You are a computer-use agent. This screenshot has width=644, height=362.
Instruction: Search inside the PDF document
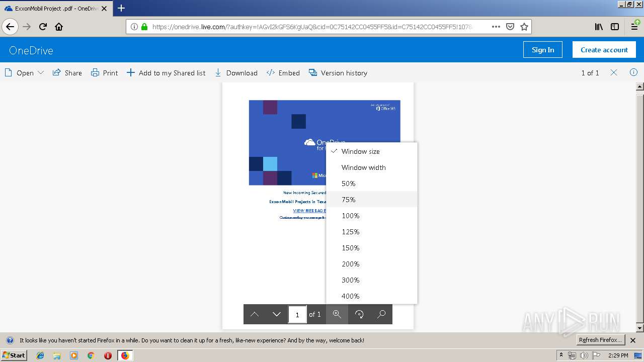pos(381,314)
